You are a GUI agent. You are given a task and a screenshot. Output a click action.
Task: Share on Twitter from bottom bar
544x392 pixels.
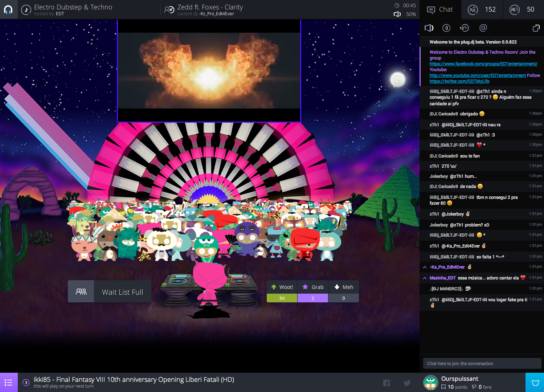(407, 383)
